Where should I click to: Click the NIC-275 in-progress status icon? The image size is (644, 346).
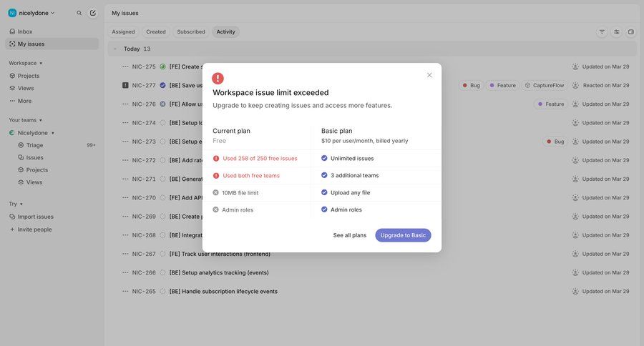click(x=162, y=66)
